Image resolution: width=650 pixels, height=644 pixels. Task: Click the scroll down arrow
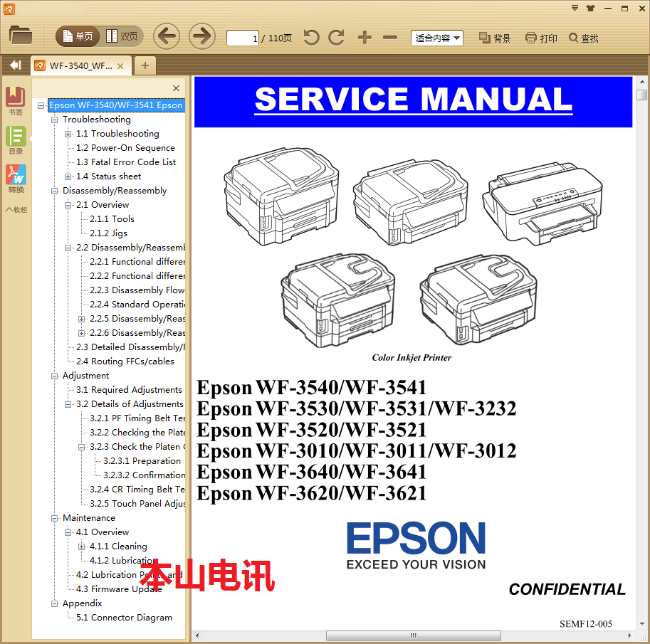[641, 623]
